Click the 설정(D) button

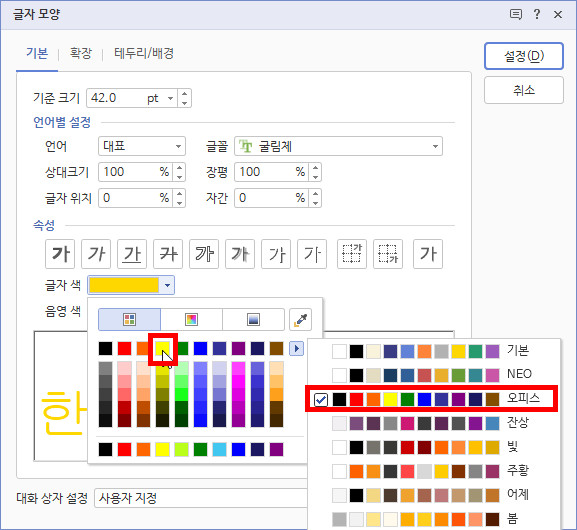tap(524, 56)
